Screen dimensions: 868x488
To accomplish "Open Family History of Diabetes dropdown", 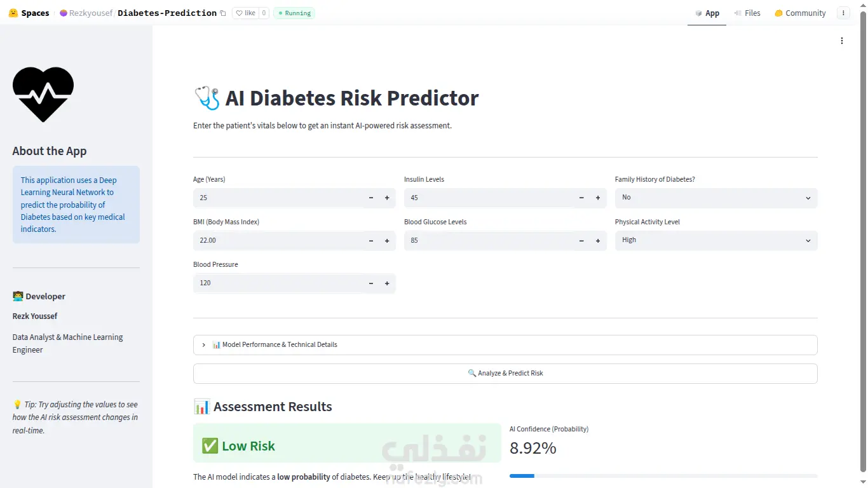I will [x=716, y=198].
